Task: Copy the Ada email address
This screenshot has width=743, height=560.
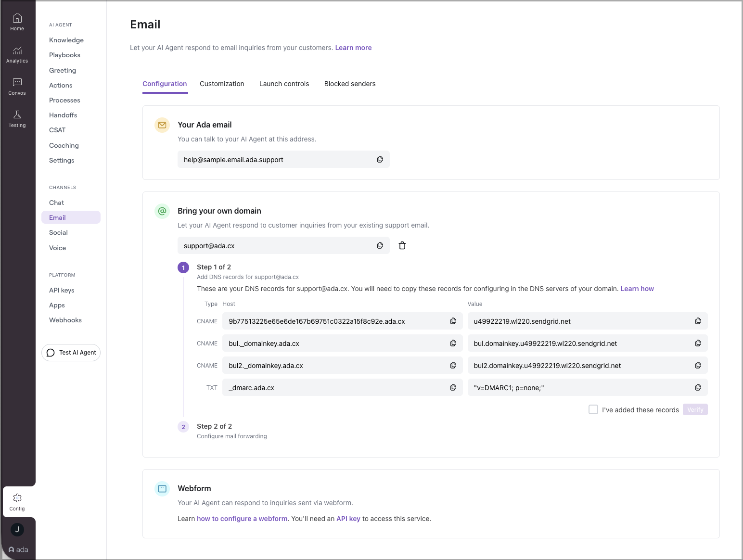Action: point(380,159)
